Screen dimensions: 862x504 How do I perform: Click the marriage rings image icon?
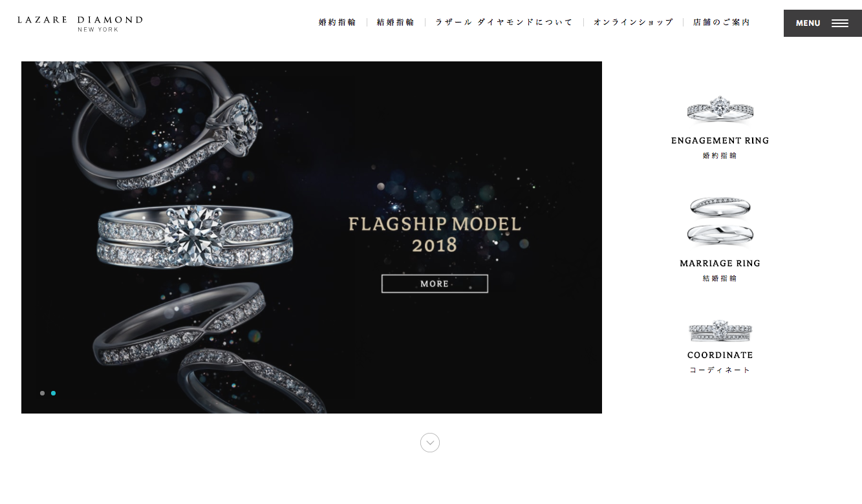[720, 222]
